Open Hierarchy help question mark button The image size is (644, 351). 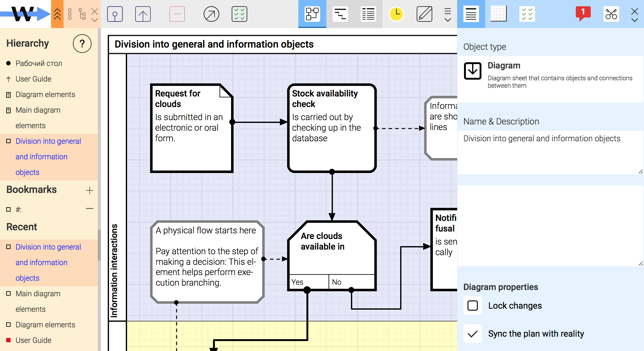tap(82, 44)
